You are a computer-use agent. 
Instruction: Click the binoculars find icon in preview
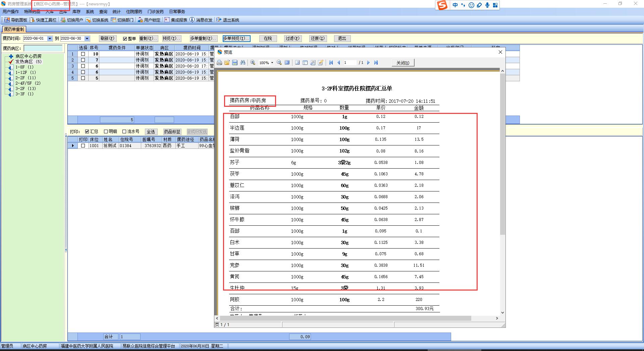(243, 63)
